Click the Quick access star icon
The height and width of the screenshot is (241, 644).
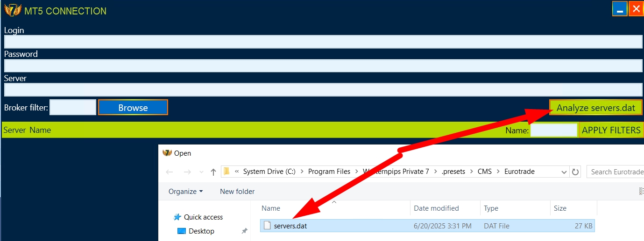[x=177, y=217]
